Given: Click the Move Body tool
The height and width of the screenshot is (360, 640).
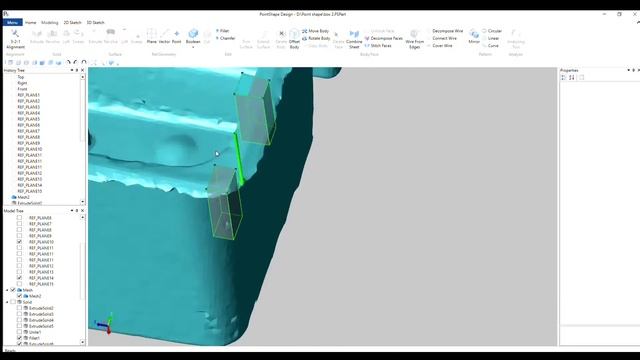Looking at the screenshot, I should 316,31.
